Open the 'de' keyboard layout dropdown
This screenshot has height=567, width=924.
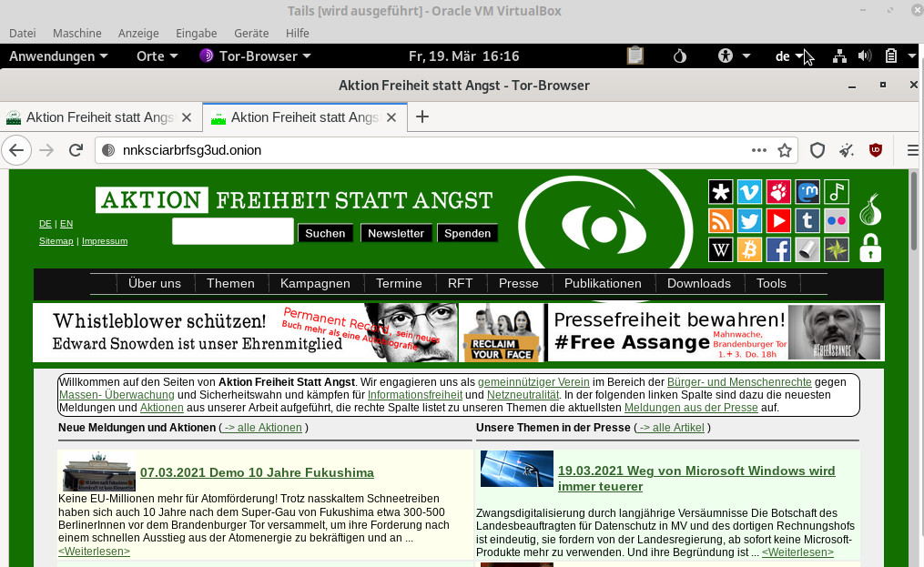point(789,56)
